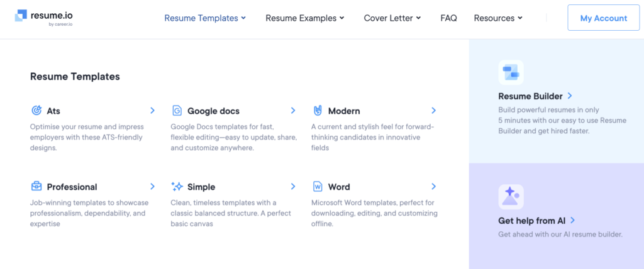Expand the Resume Templates dropdown menu
This screenshot has height=269, width=644.
tap(205, 18)
